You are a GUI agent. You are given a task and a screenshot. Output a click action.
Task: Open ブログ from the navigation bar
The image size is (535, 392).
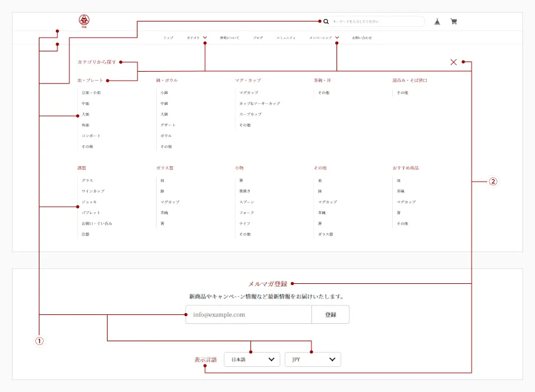(258, 38)
